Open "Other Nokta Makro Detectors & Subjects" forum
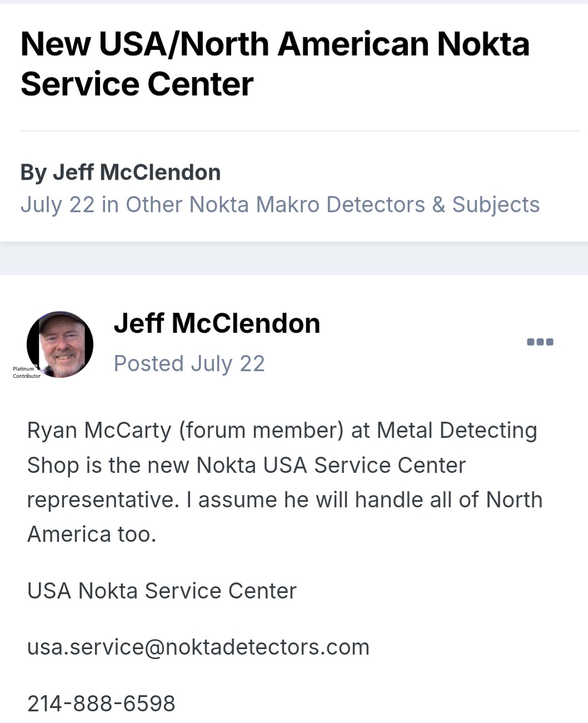 click(x=333, y=205)
